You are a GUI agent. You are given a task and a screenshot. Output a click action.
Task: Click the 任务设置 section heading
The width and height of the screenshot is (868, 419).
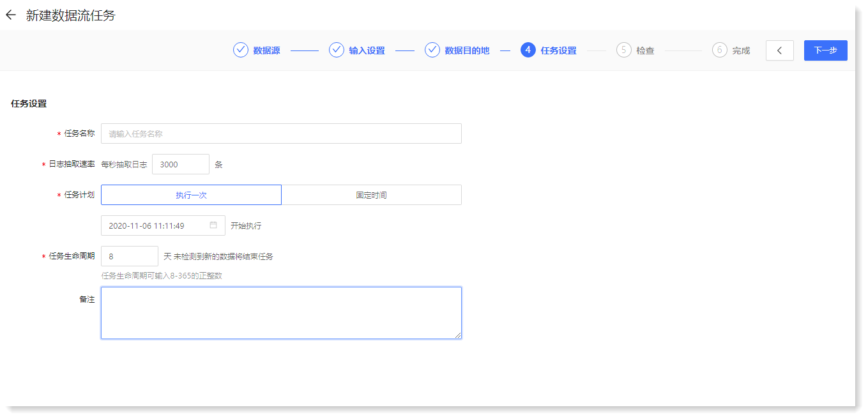click(29, 103)
